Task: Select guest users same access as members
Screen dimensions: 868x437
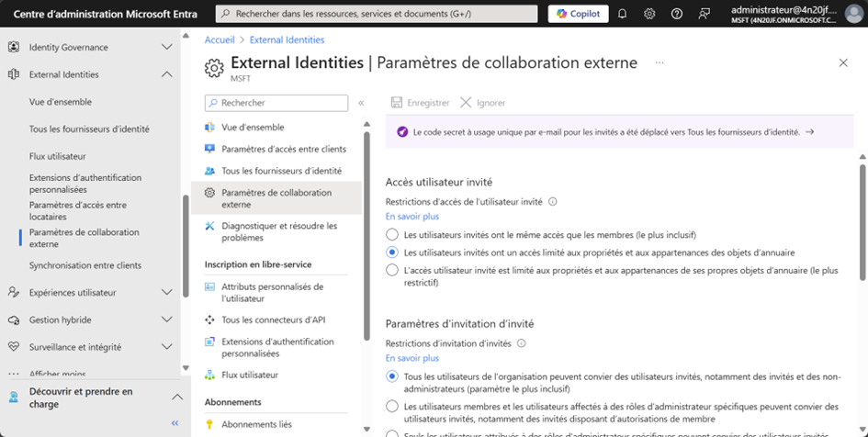Action: pos(392,235)
